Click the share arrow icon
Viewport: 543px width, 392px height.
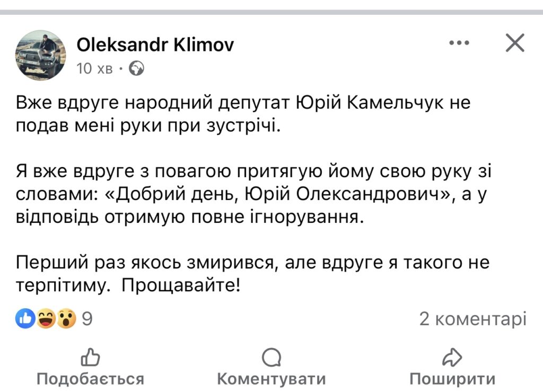coord(452,358)
